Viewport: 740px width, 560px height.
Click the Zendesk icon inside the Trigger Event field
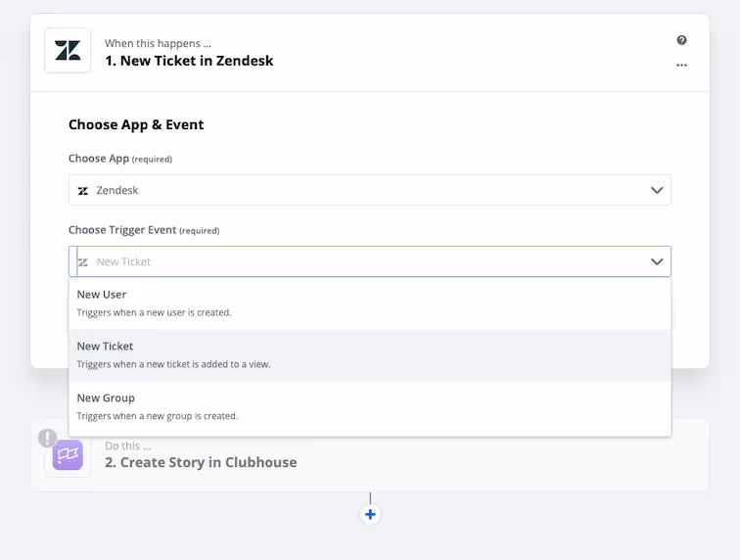pyautogui.click(x=83, y=262)
